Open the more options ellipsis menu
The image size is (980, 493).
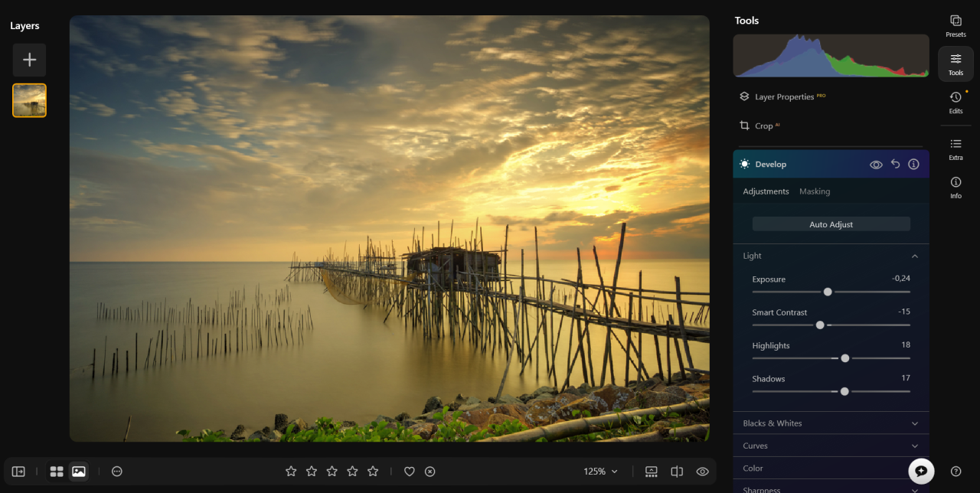coord(117,472)
